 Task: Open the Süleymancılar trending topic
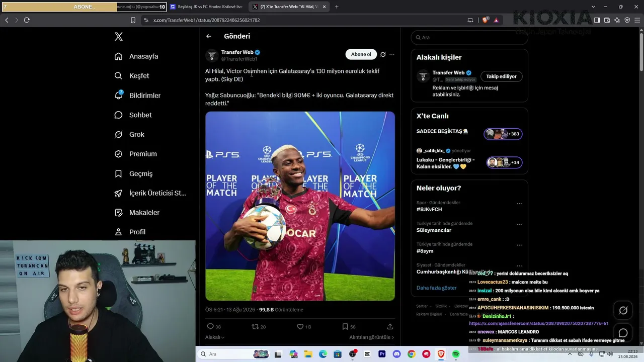tap(434, 230)
